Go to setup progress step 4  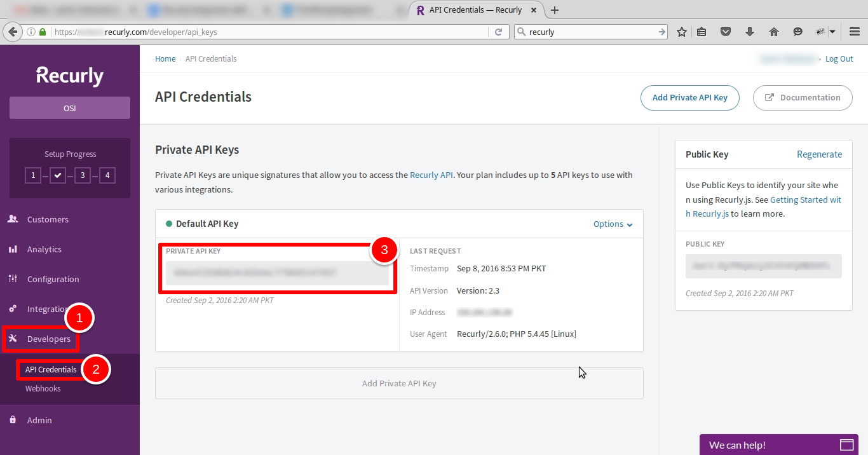click(x=107, y=175)
